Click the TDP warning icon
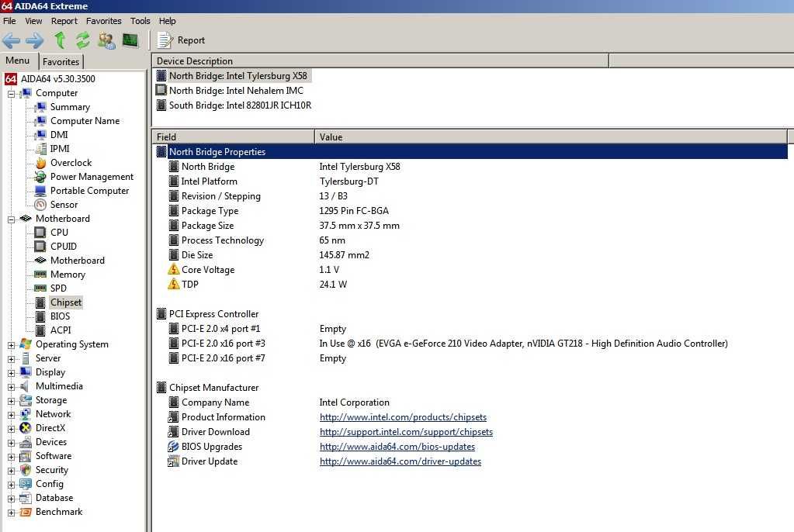This screenshot has width=794, height=532. pos(174,284)
